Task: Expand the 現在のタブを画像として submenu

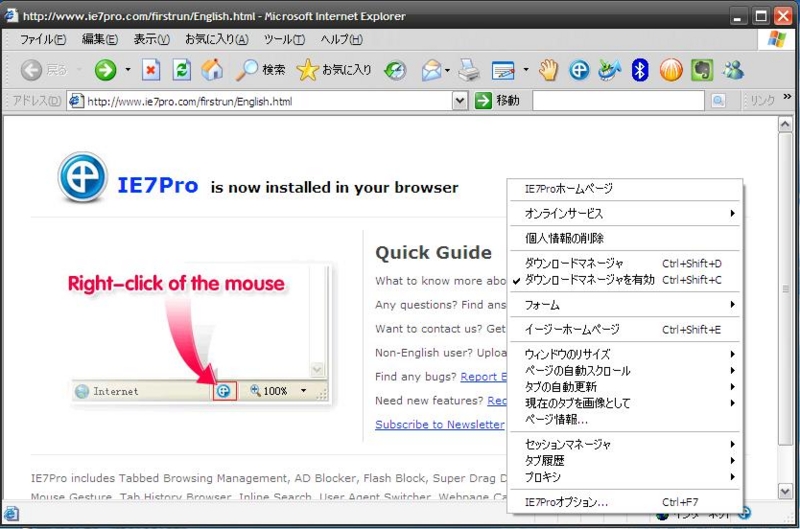Action: (x=625, y=403)
